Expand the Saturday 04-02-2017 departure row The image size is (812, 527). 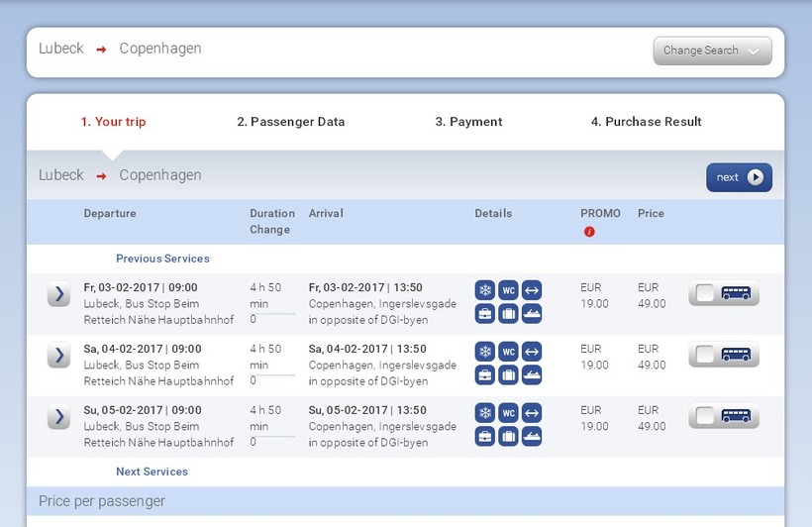pyautogui.click(x=58, y=356)
